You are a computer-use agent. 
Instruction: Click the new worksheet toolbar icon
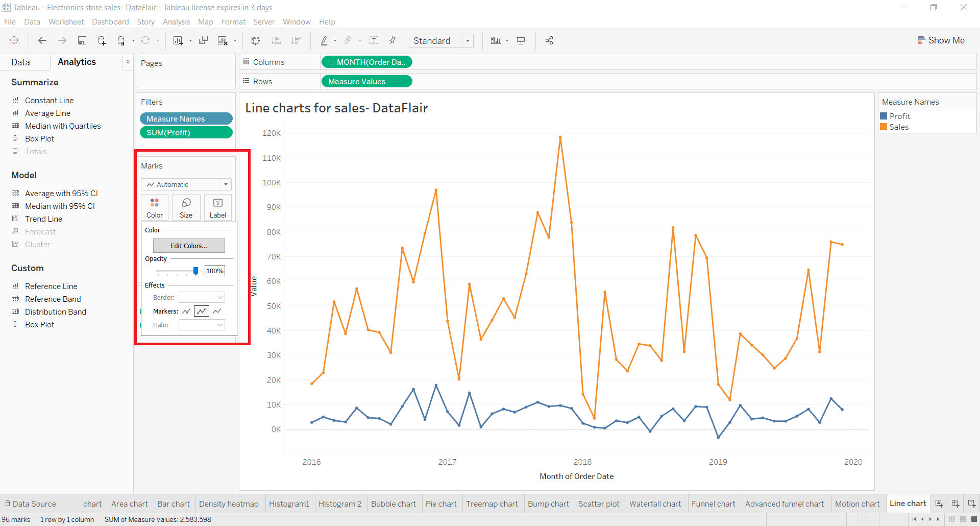tap(178, 40)
